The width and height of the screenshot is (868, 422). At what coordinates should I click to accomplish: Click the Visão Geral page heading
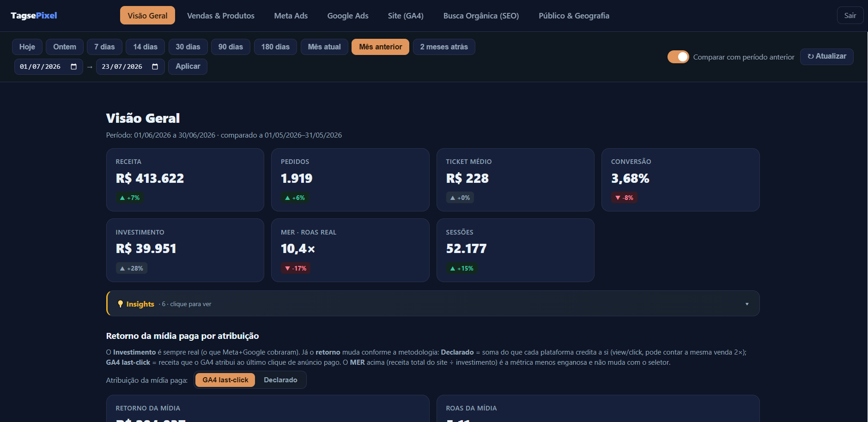143,118
